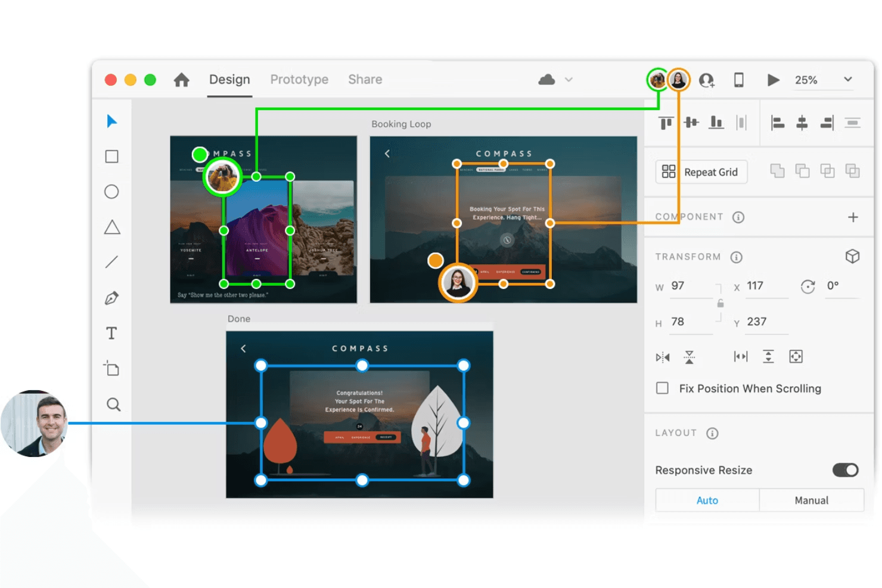The width and height of the screenshot is (882, 588).
Task: Click the smiling man's avatar photo
Action: [35, 424]
